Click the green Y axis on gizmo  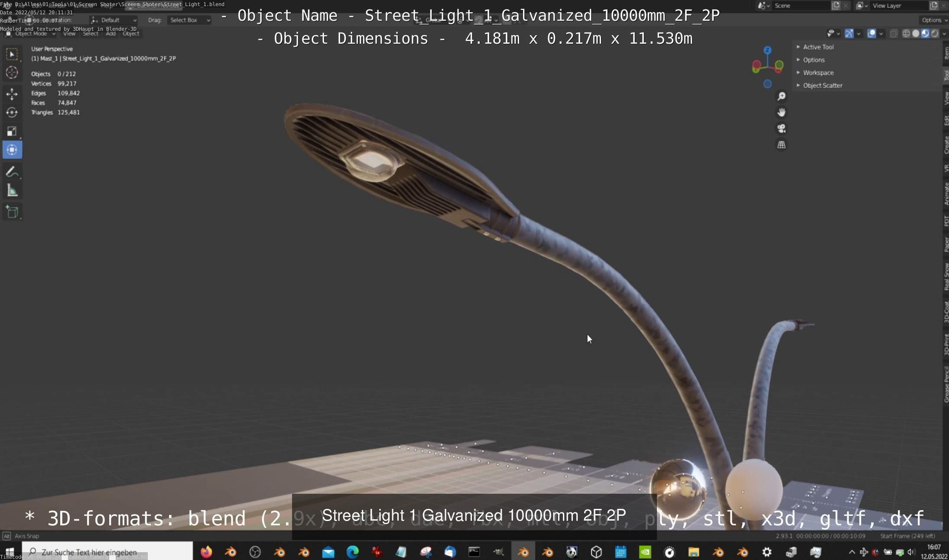(x=779, y=65)
